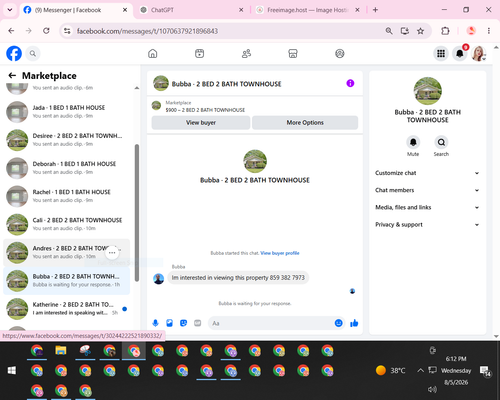The height and width of the screenshot is (400, 500).
Task: Click the Facebook logo icon
Action: click(x=14, y=53)
